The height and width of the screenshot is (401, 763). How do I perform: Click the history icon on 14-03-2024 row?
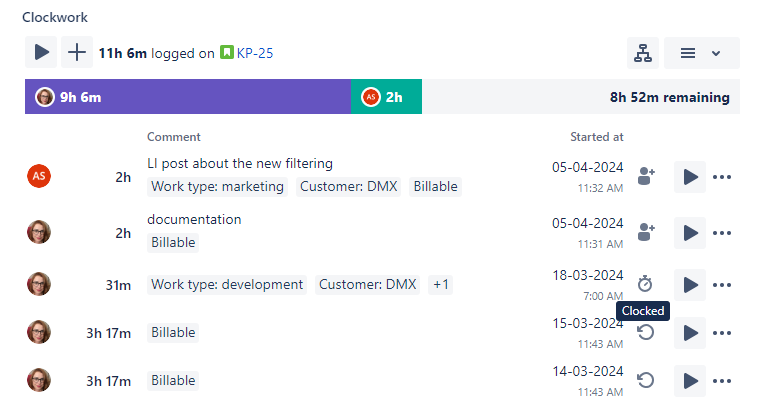tap(646, 380)
